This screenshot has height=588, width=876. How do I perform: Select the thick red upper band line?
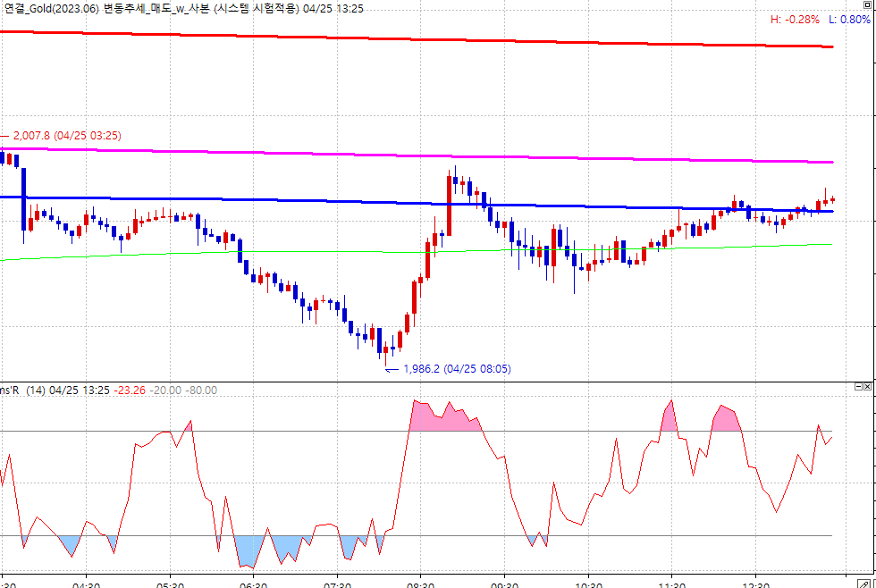(447, 38)
